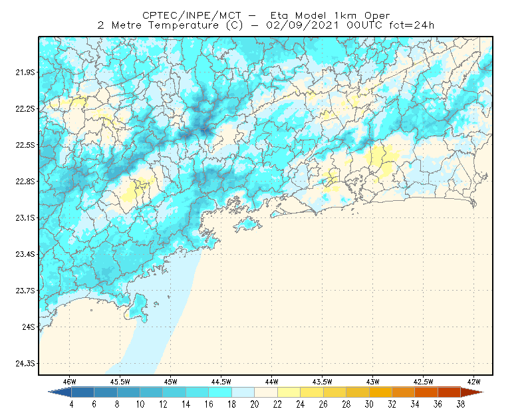Pick the colorbar segment between 14 and 16
This screenshot has width=532, height=411.
click(197, 392)
